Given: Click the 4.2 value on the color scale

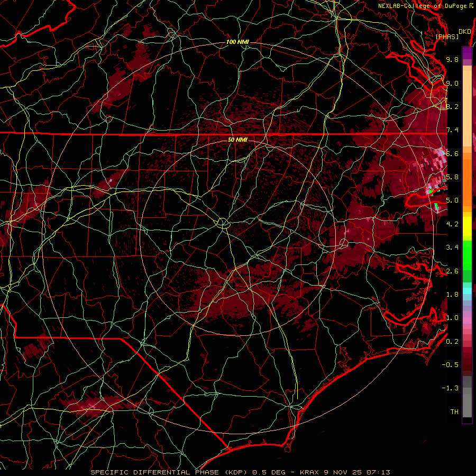Looking at the screenshot, I should 452,224.
